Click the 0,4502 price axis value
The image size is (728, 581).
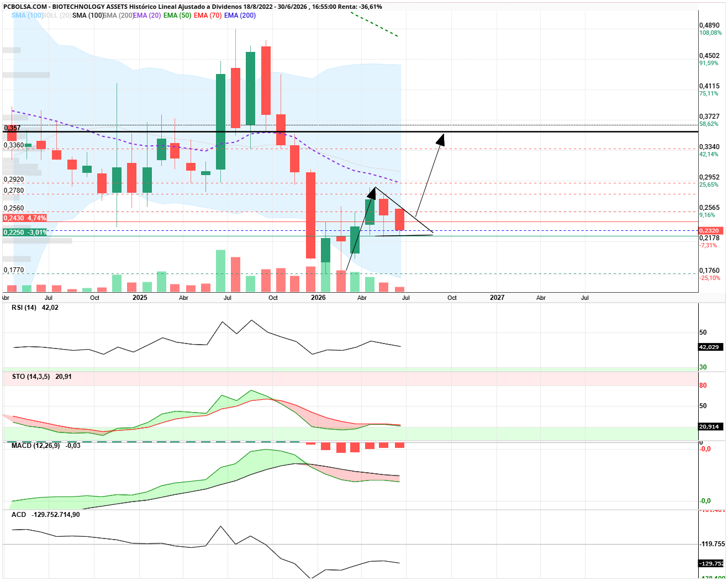[x=709, y=56]
